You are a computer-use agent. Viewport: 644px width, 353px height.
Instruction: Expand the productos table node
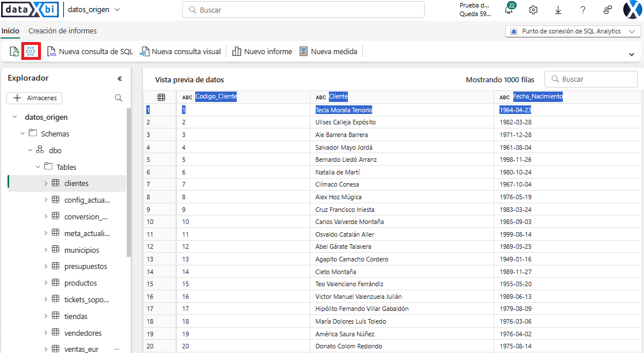pos(46,283)
